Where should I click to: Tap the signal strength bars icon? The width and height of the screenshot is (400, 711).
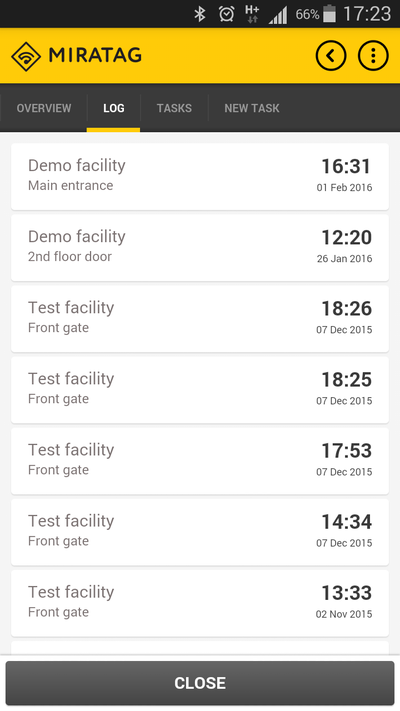[278, 15]
